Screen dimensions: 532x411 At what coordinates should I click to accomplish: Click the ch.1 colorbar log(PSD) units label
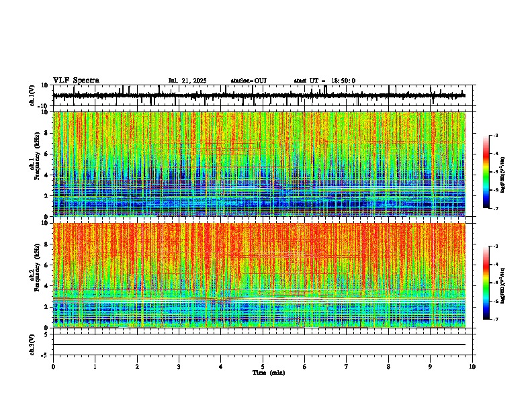click(x=503, y=175)
